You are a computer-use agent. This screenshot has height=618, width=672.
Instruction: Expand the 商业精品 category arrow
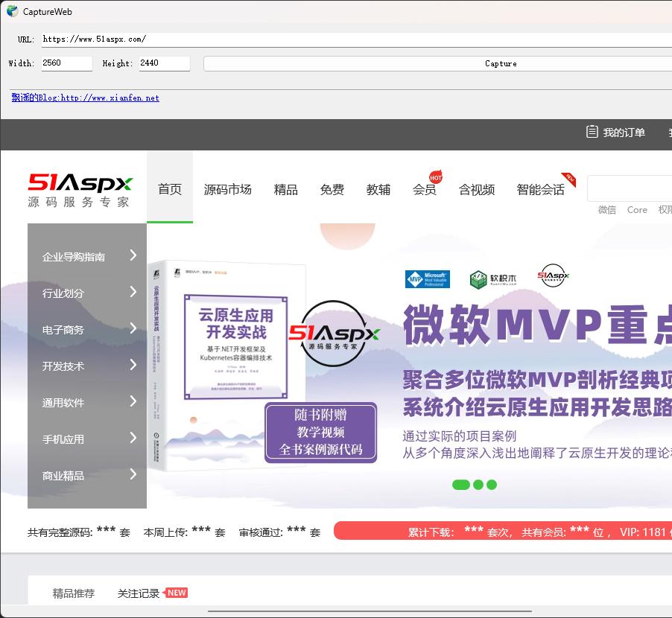pyautogui.click(x=133, y=474)
